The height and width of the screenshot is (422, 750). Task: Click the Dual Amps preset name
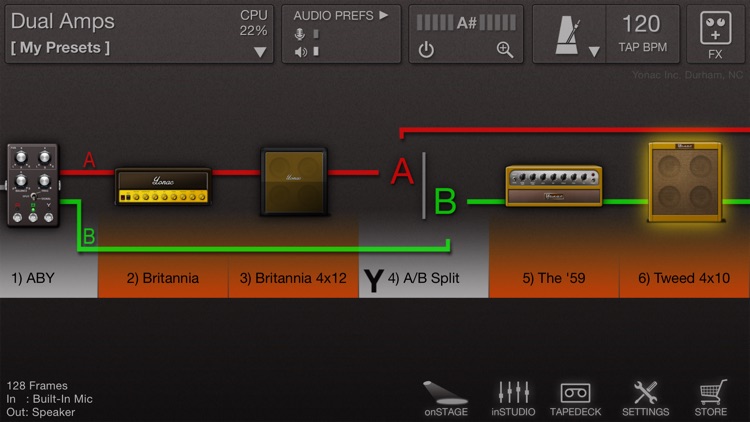63,22
